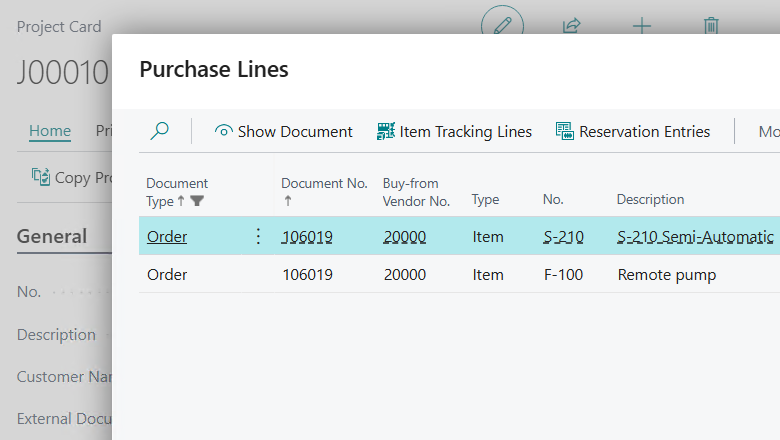Image resolution: width=780 pixels, height=440 pixels.
Task: Click Item type in the S-210 row
Action: (488, 237)
